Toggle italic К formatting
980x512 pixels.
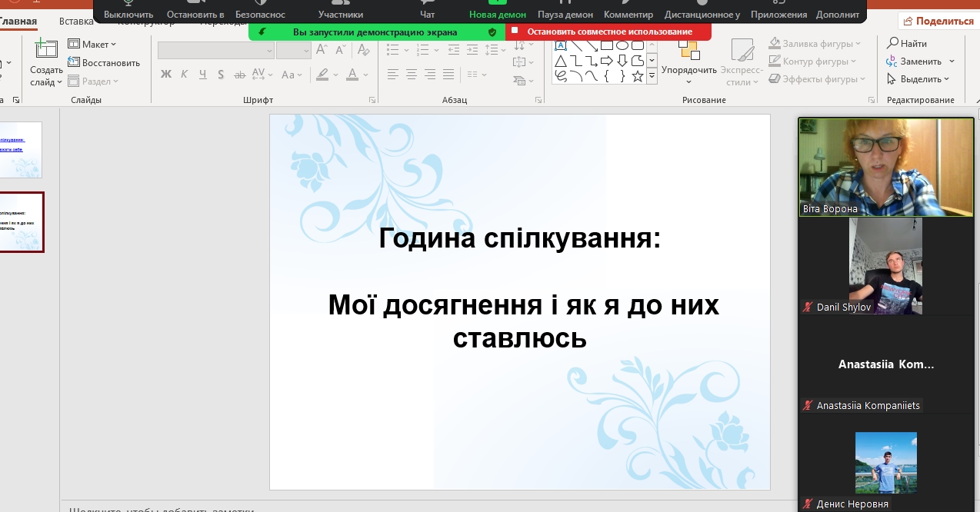(x=185, y=75)
